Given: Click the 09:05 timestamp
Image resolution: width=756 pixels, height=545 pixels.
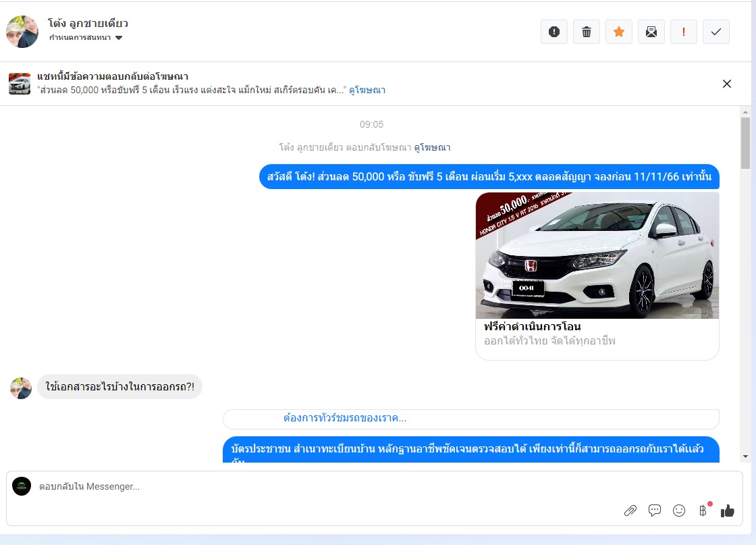Looking at the screenshot, I should (x=371, y=124).
